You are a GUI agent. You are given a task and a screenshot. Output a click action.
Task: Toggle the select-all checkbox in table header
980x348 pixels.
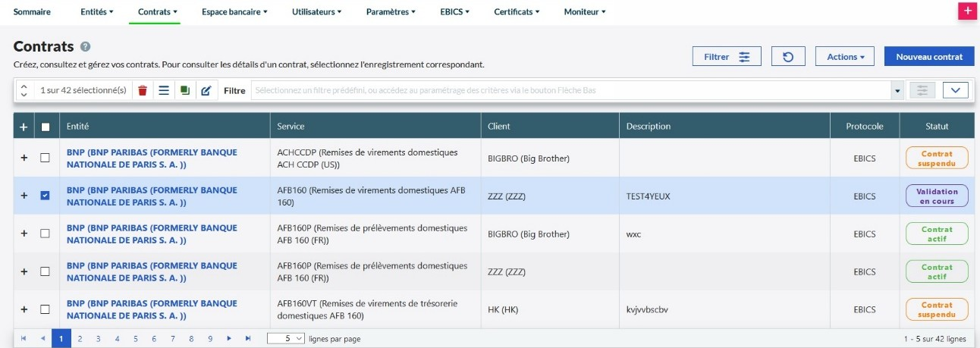[x=45, y=127]
